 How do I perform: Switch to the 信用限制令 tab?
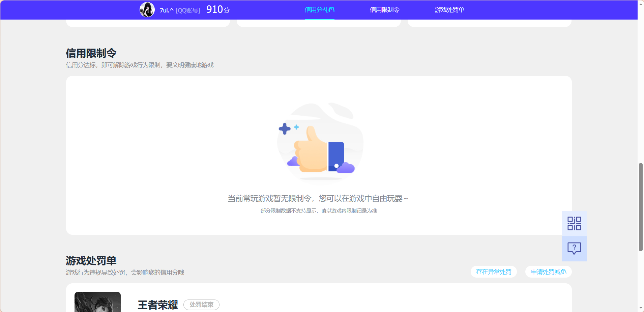[384, 10]
